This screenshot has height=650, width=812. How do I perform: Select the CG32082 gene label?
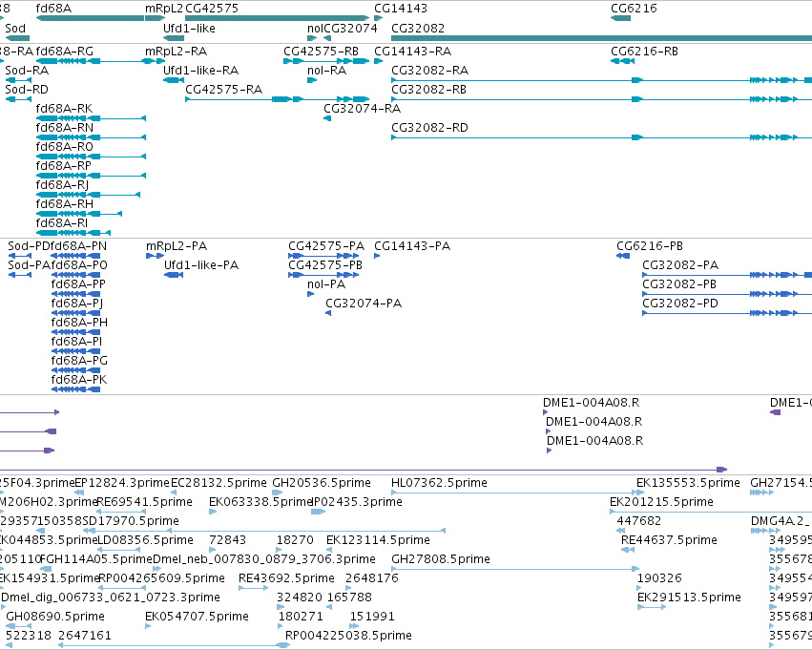tap(418, 29)
